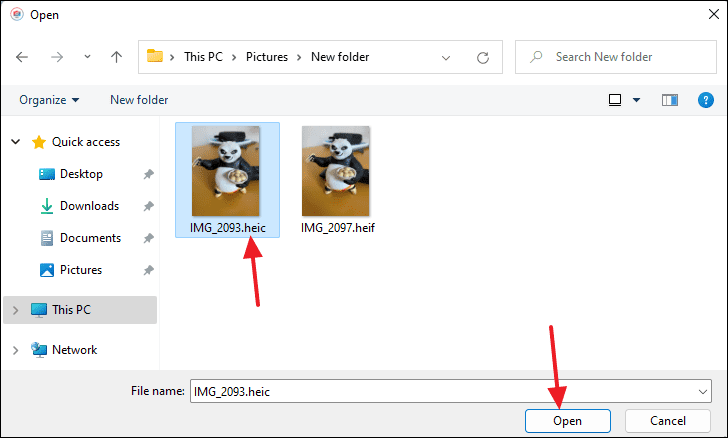Open the Organize menu
Image resolution: width=728 pixels, height=438 pixels.
pyautogui.click(x=49, y=100)
